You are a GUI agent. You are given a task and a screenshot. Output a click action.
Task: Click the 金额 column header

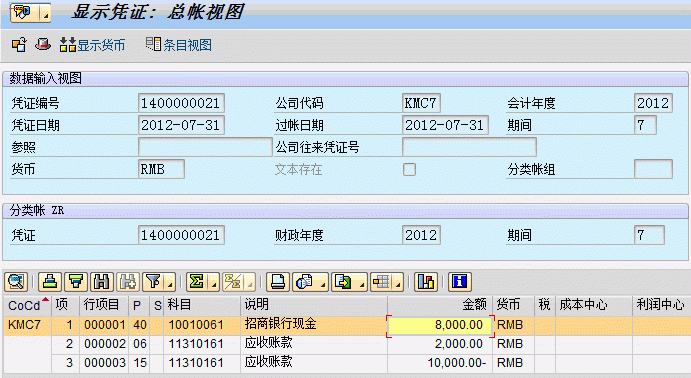[439, 305]
